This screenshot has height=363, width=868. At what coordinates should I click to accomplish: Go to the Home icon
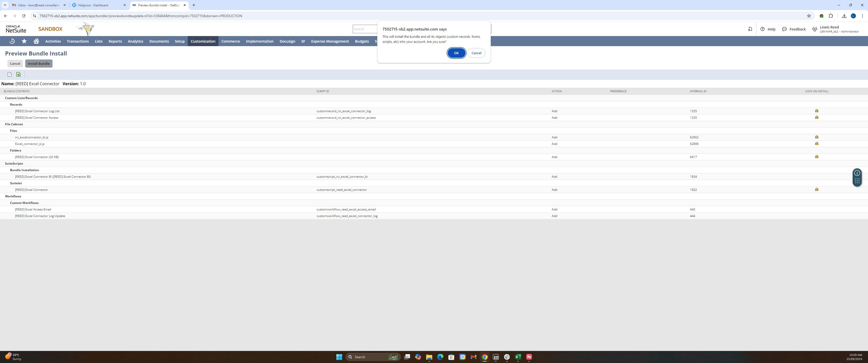click(x=36, y=41)
